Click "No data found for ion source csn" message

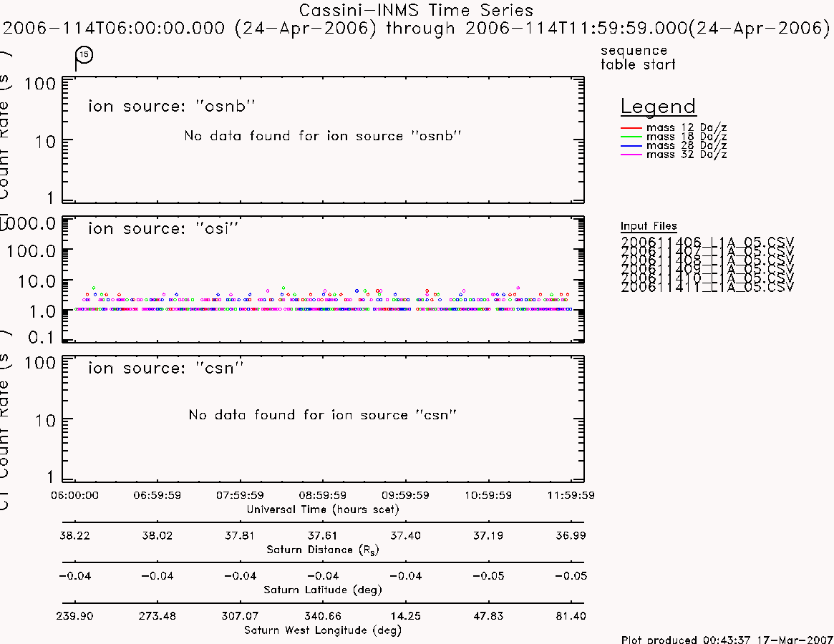322,415
